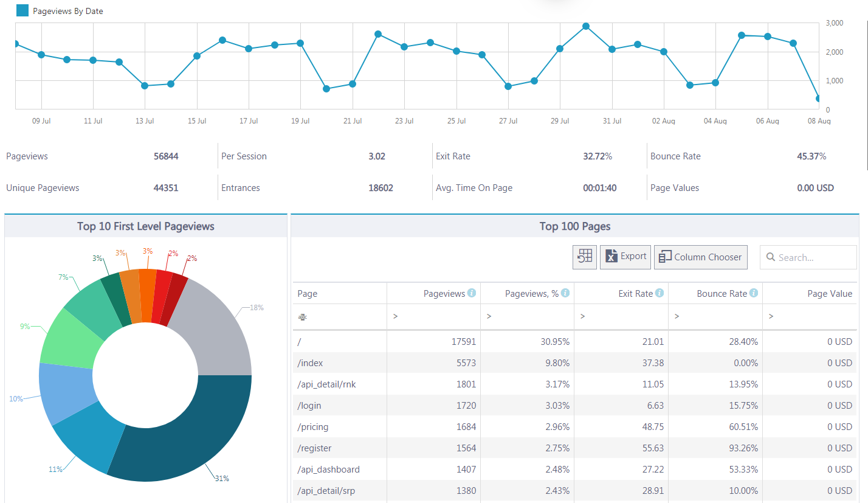Select the /pricing page row
868x503 pixels.
click(574, 427)
